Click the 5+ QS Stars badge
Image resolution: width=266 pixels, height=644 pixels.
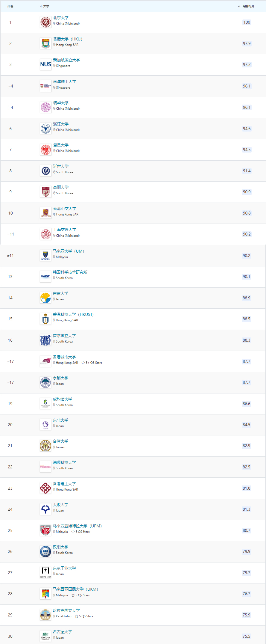pyautogui.click(x=92, y=363)
